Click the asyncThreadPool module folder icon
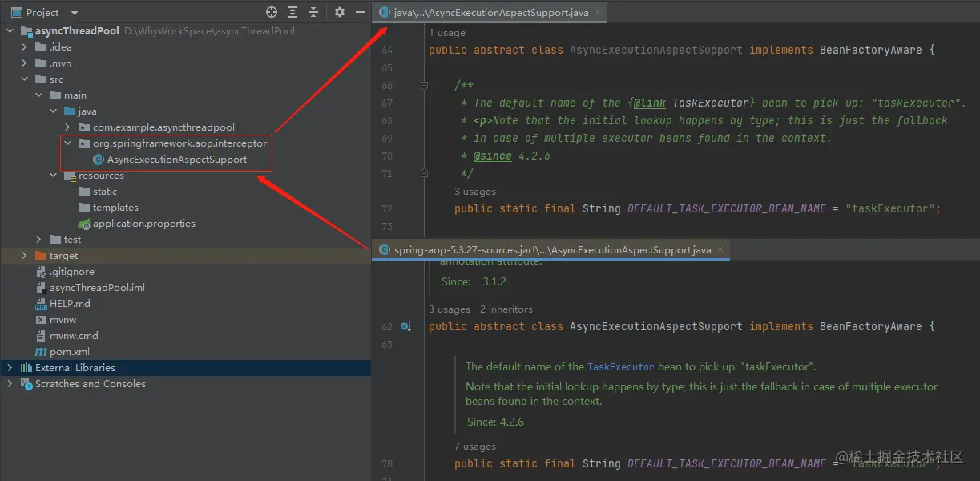This screenshot has width=980, height=481. (x=26, y=31)
